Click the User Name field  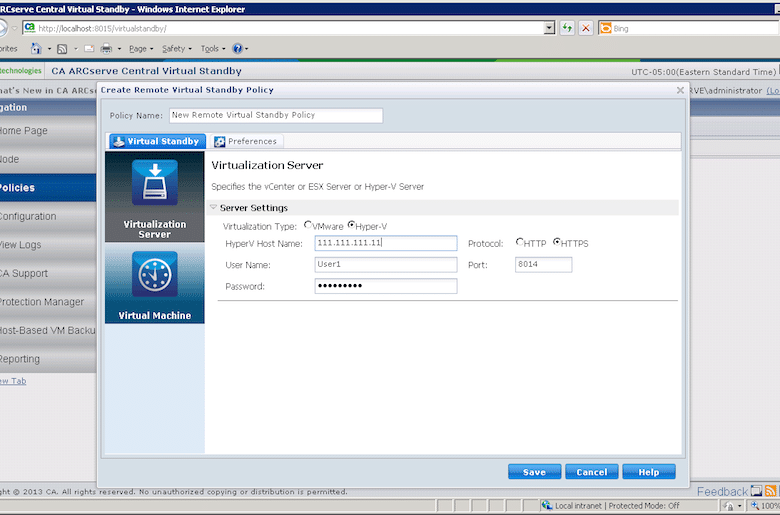point(386,265)
